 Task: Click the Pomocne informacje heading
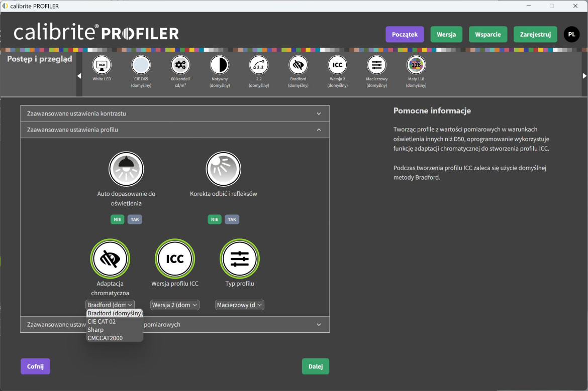click(432, 110)
